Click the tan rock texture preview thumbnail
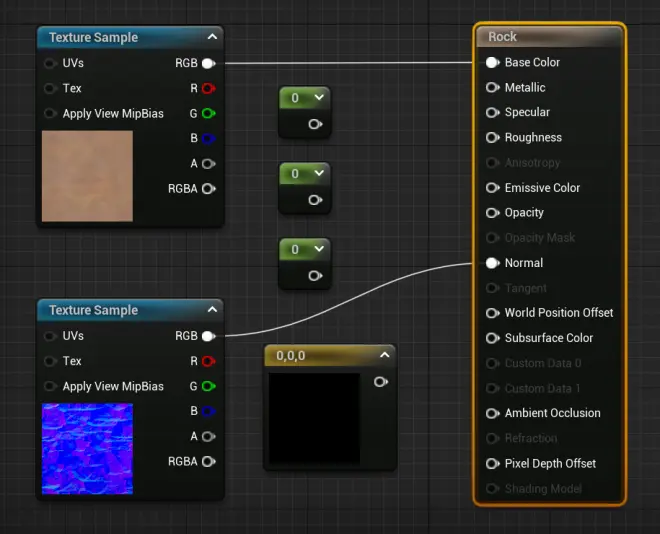660x534 pixels. tap(87, 176)
